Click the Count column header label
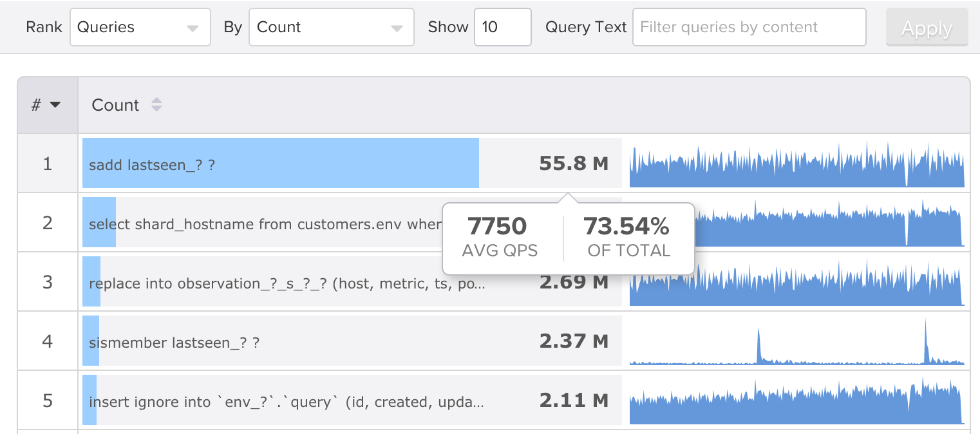The height and width of the screenshot is (434, 980). point(115,105)
